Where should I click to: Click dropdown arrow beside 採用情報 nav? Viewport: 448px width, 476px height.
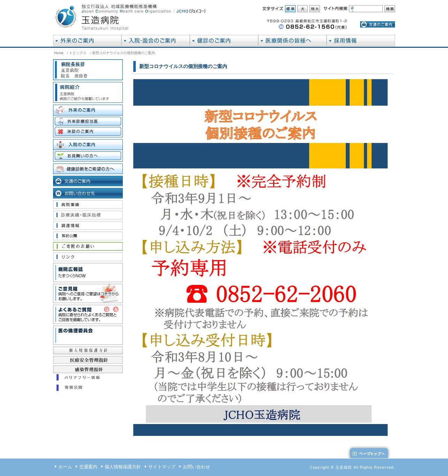330,41
